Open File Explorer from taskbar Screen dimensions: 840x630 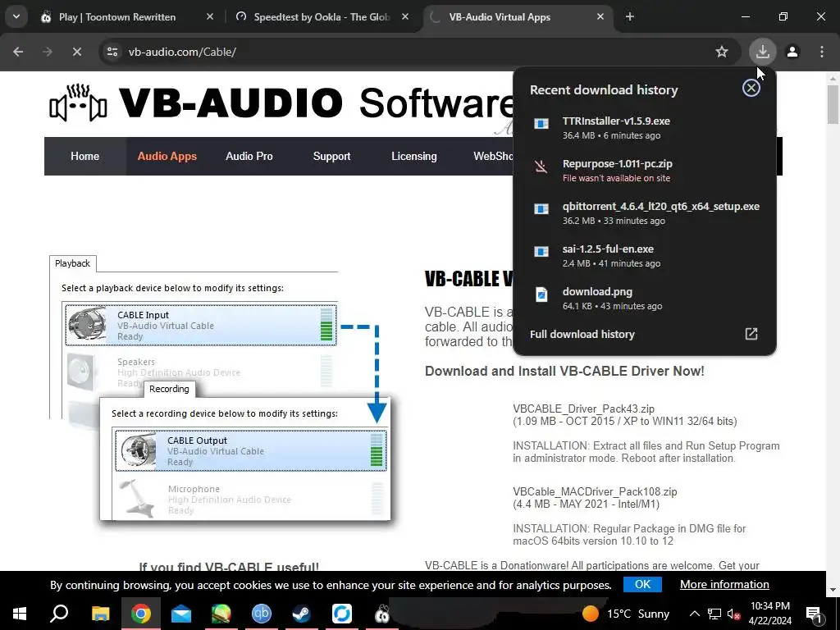click(x=100, y=614)
